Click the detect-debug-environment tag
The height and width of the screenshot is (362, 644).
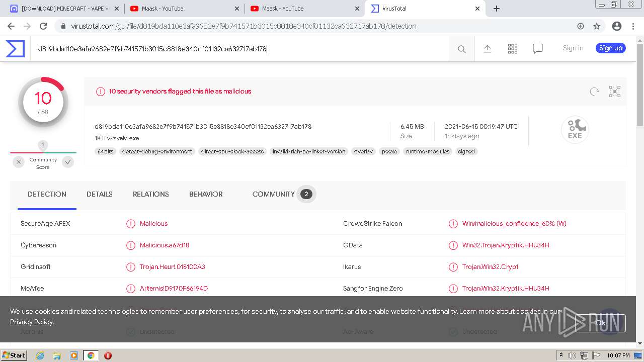(x=157, y=151)
